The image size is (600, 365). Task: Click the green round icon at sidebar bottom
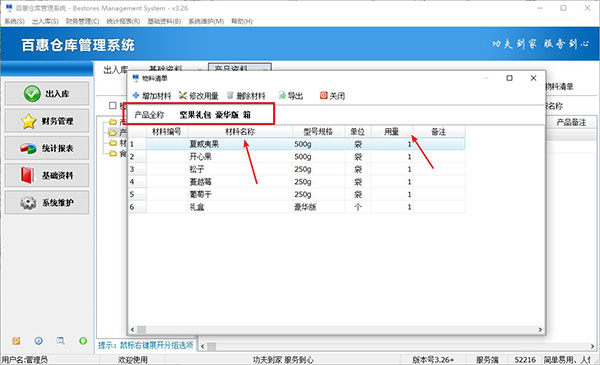83,341
